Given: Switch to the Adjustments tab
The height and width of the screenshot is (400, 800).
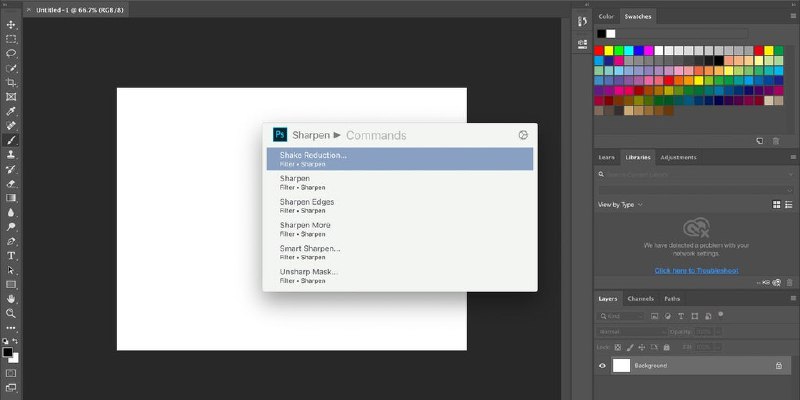Looking at the screenshot, I should tap(678, 157).
